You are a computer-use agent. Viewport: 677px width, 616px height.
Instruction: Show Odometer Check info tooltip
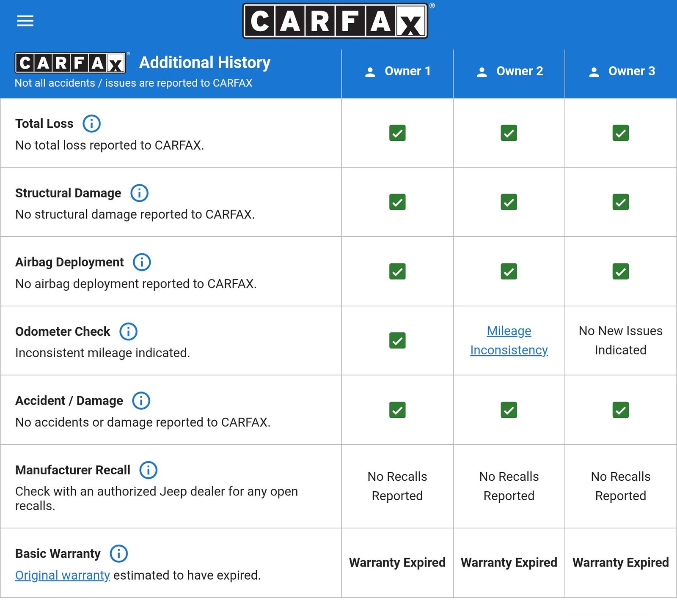coord(128,331)
